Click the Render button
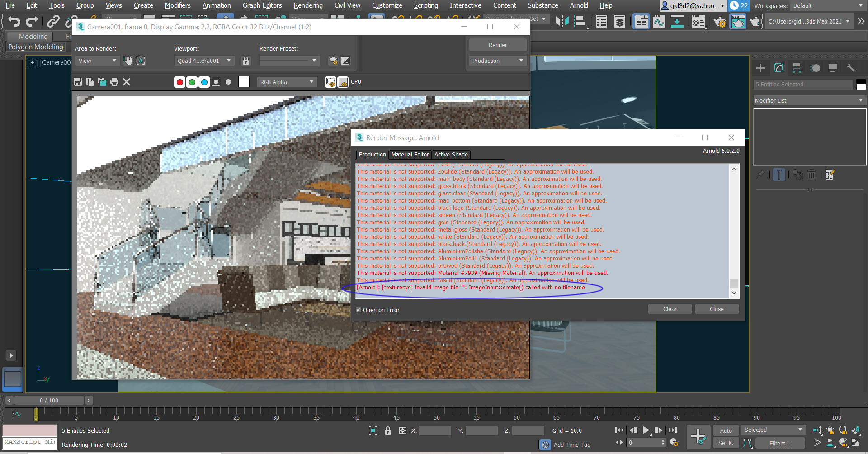The height and width of the screenshot is (454, 868). [498, 45]
